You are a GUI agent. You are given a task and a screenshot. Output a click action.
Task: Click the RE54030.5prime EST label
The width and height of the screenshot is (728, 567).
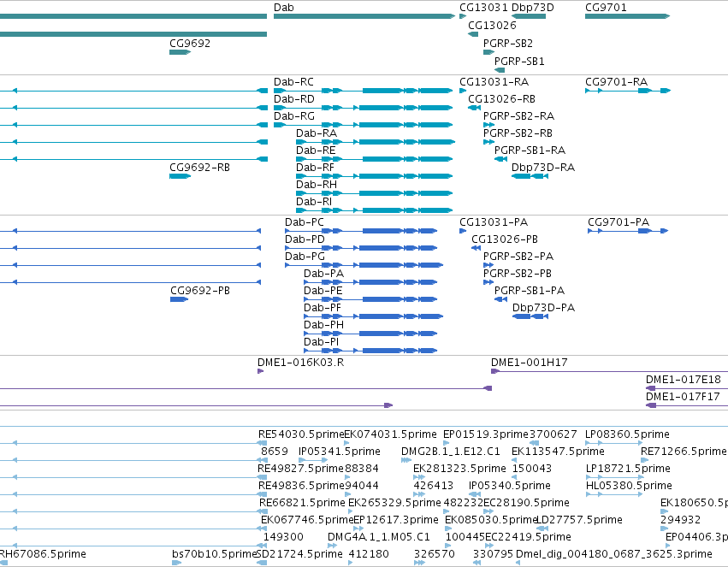(x=301, y=434)
